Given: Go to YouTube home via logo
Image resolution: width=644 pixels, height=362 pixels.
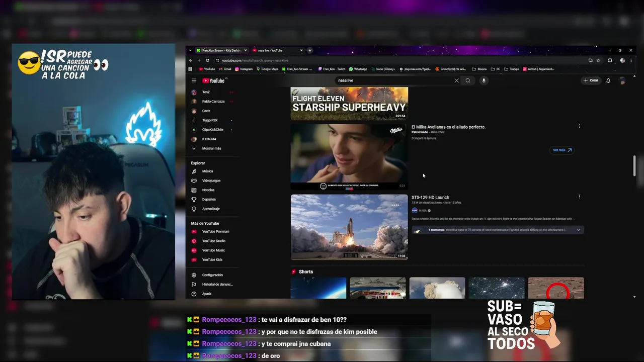Looking at the screenshot, I should point(214,80).
